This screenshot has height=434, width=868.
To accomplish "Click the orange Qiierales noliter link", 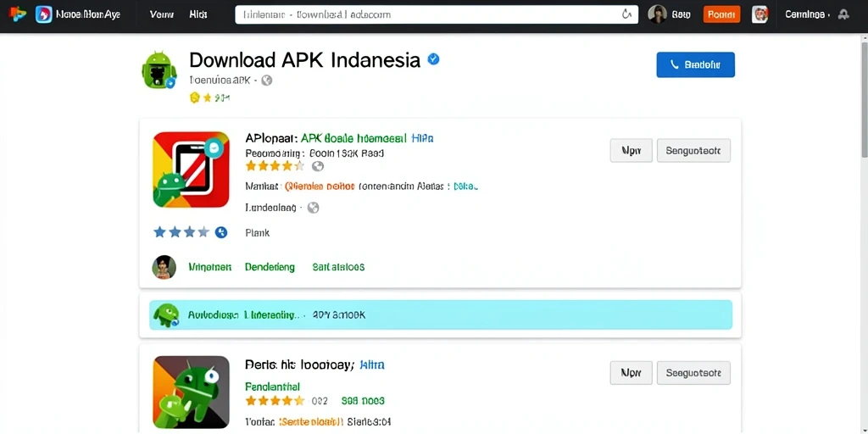I will 320,187.
